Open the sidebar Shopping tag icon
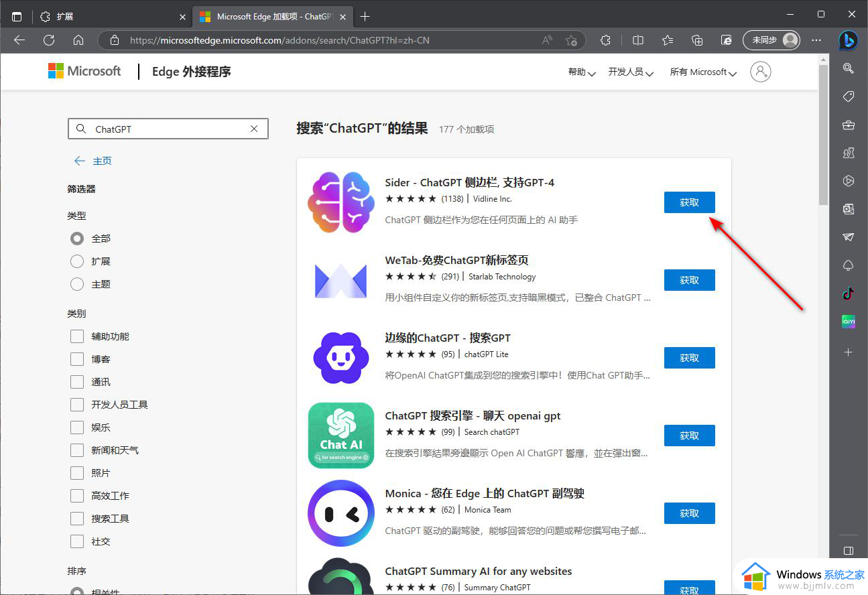The image size is (868, 595). (x=849, y=96)
